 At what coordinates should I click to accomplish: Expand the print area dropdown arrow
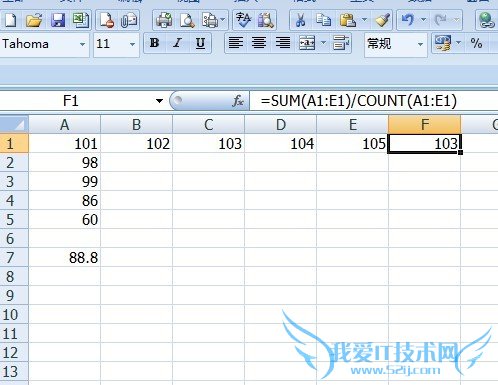(x=223, y=20)
